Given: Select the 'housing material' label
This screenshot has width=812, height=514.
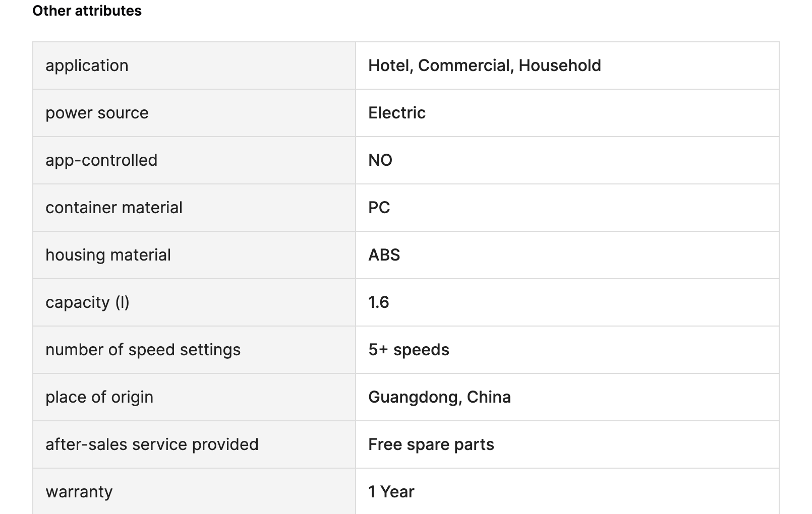Looking at the screenshot, I should 108,255.
